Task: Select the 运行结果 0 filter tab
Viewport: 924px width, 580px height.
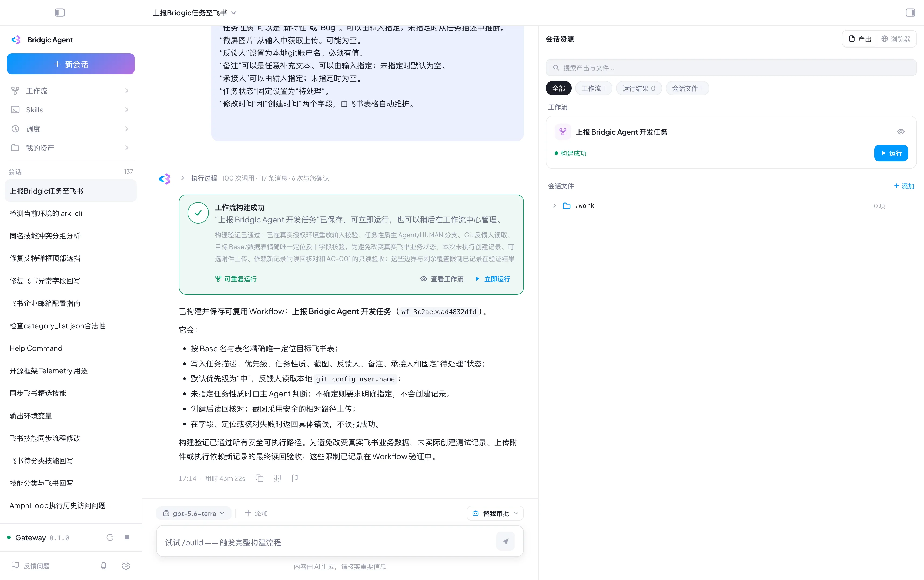Action: [639, 89]
